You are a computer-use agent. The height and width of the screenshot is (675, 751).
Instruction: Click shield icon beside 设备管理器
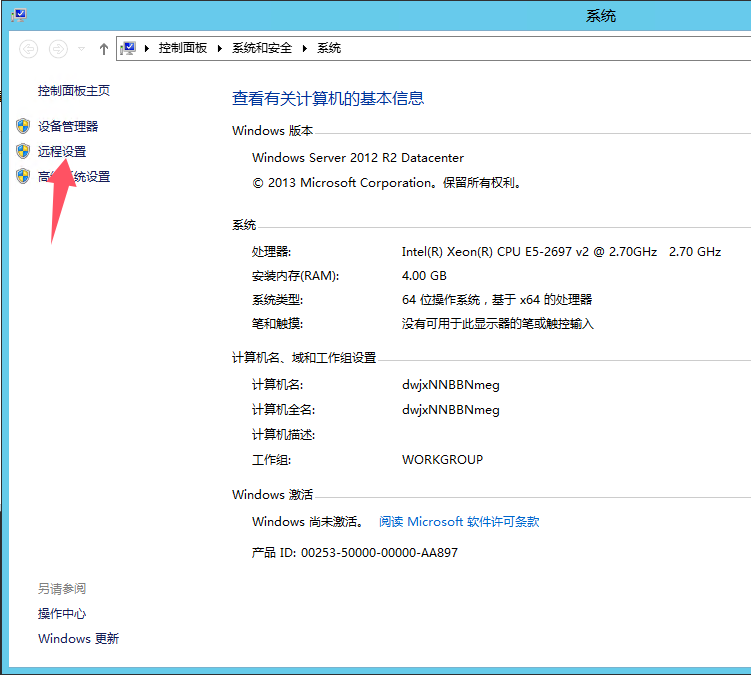[23, 126]
